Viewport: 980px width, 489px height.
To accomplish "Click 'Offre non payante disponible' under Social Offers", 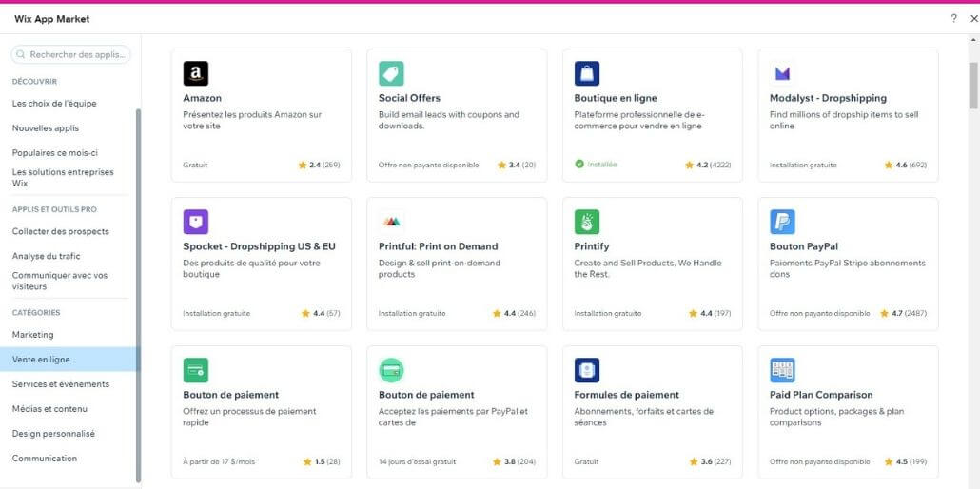I will (x=429, y=166).
